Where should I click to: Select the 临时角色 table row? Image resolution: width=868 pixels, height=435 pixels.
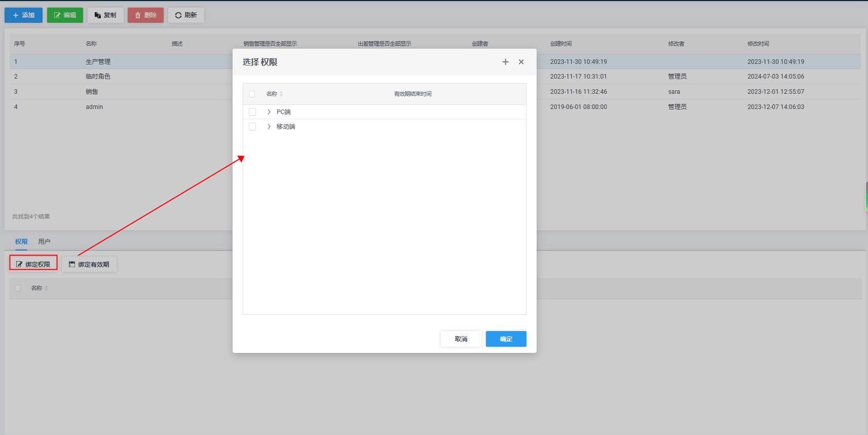click(98, 77)
